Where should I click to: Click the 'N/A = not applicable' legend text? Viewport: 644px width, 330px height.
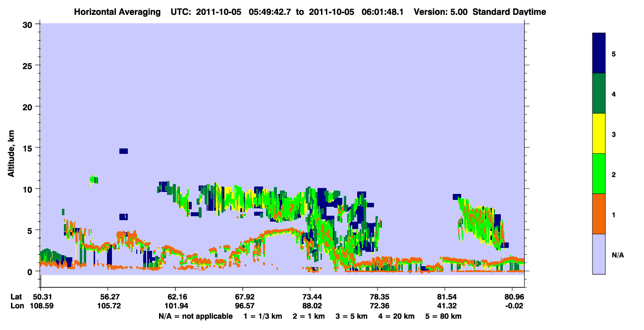[x=196, y=316]
